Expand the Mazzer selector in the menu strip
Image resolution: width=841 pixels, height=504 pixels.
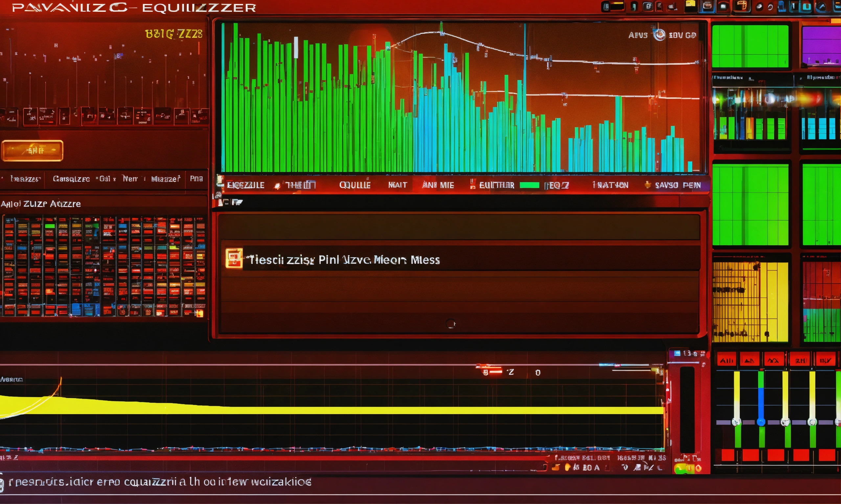pos(167,178)
